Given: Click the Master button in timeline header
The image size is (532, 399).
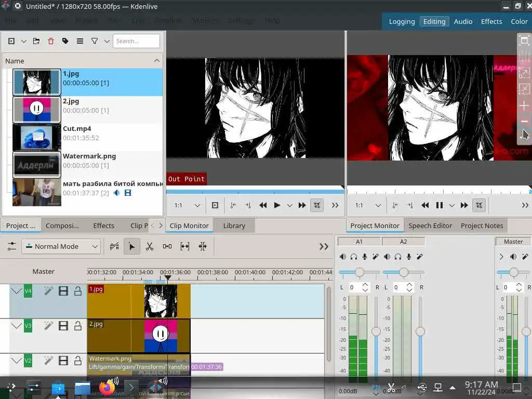Looking at the screenshot, I should 44,271.
